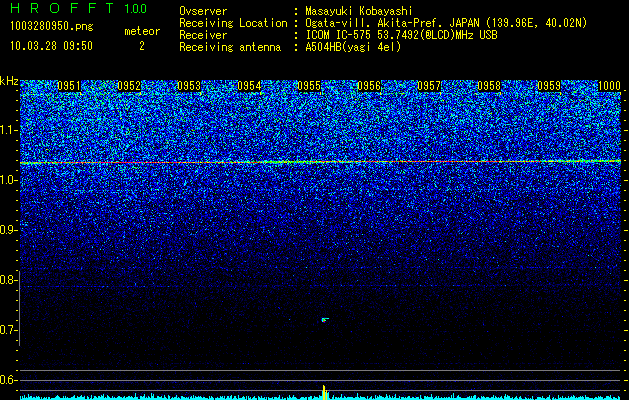Click the 0.6 frequency axis label
Image resolution: width=629 pixels, height=400 pixels.
(x=9, y=380)
